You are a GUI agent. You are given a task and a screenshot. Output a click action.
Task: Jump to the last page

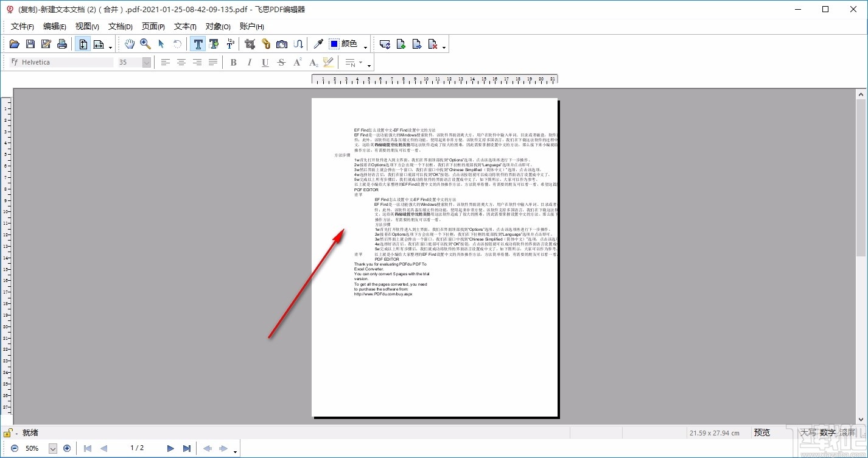point(186,448)
